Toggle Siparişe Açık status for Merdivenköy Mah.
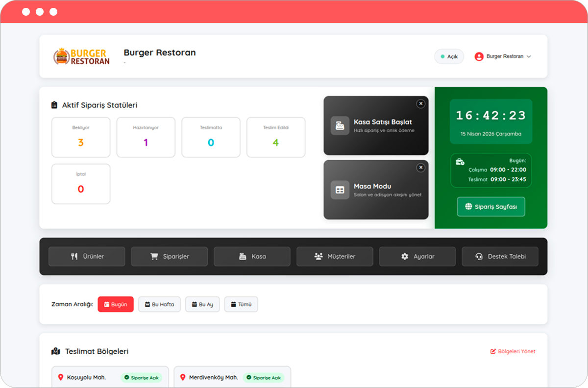 pos(264,378)
